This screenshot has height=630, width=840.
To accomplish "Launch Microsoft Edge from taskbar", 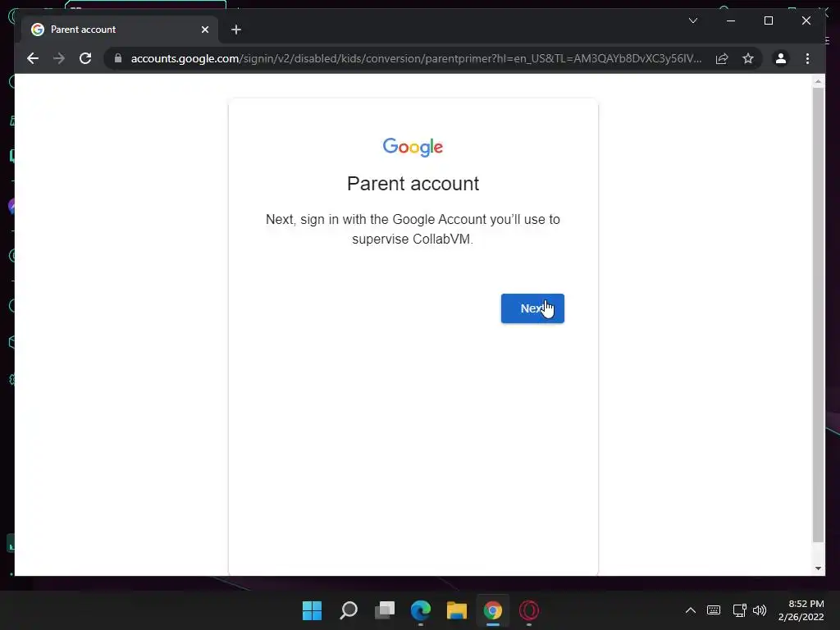I will 421,610.
